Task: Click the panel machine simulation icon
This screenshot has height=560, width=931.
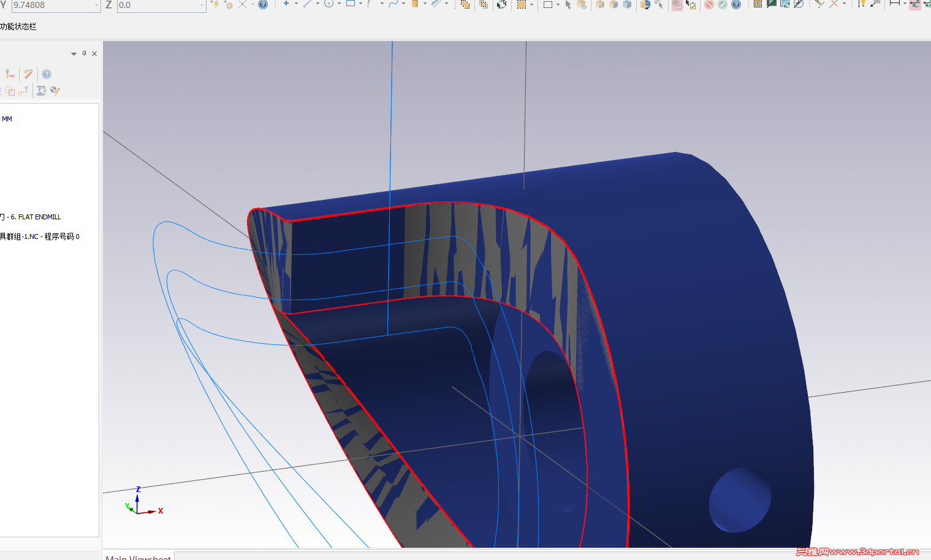Action: point(41,91)
